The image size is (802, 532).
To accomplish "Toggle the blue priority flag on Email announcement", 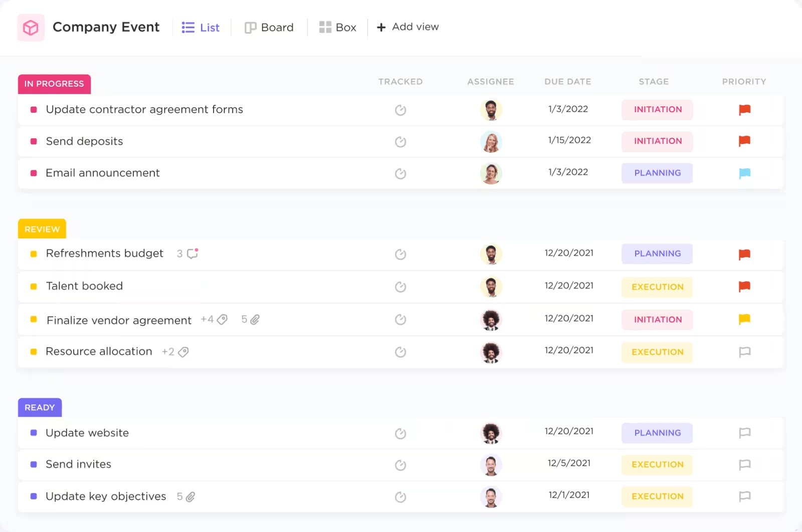I will coord(745,173).
